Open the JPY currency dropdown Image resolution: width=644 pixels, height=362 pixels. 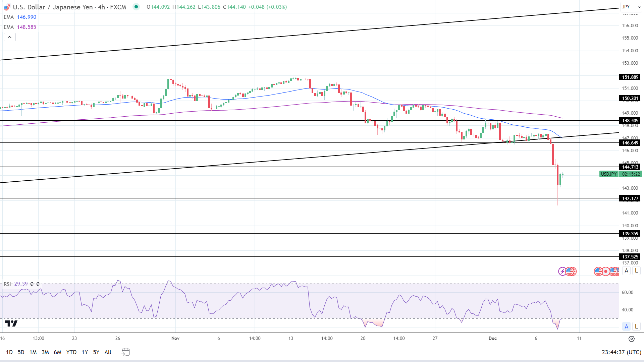tap(630, 7)
